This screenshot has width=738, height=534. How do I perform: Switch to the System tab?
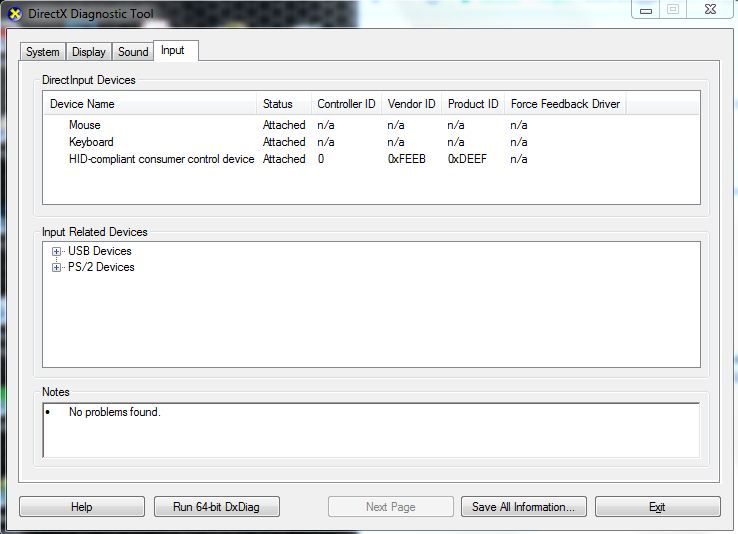(43, 52)
